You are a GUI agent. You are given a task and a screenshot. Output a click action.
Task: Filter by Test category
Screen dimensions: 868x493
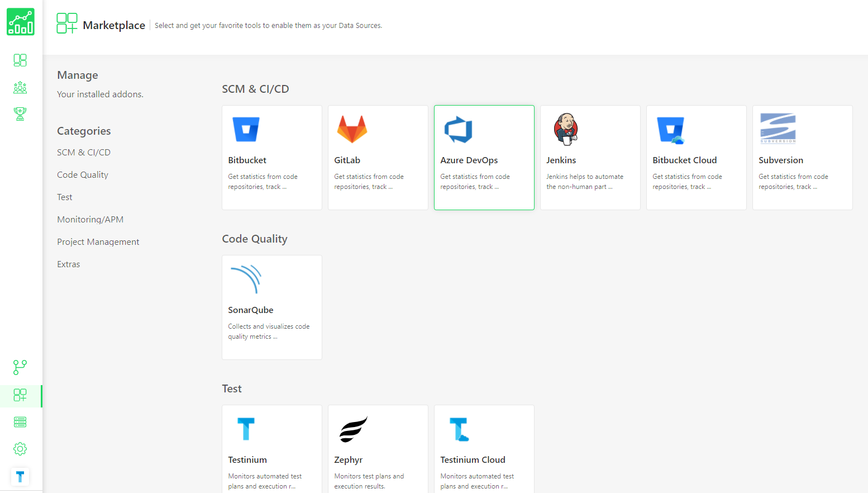(65, 197)
